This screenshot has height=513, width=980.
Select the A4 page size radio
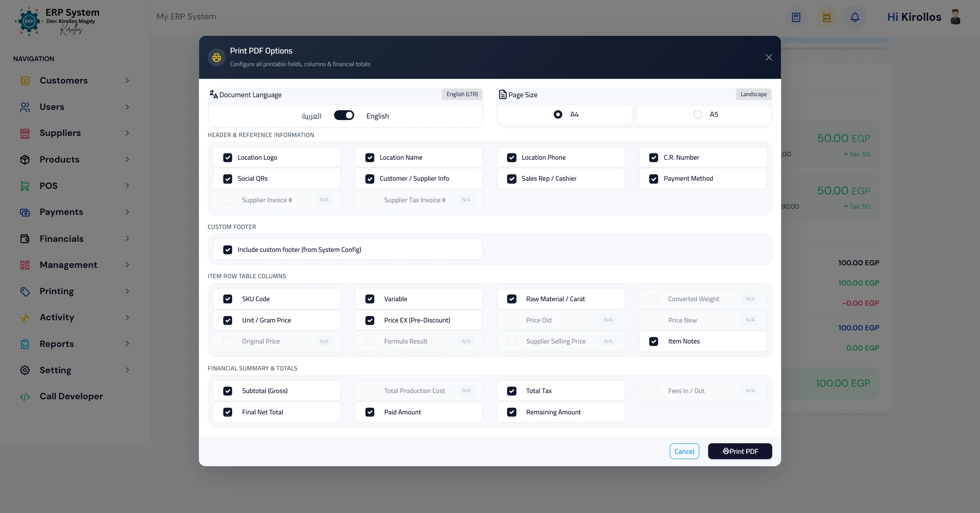click(558, 115)
